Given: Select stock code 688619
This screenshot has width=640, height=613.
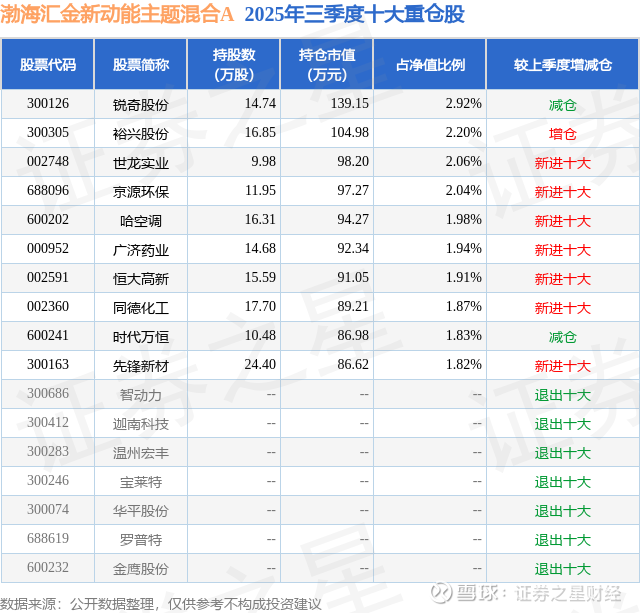Looking at the screenshot, I should 48,538.
